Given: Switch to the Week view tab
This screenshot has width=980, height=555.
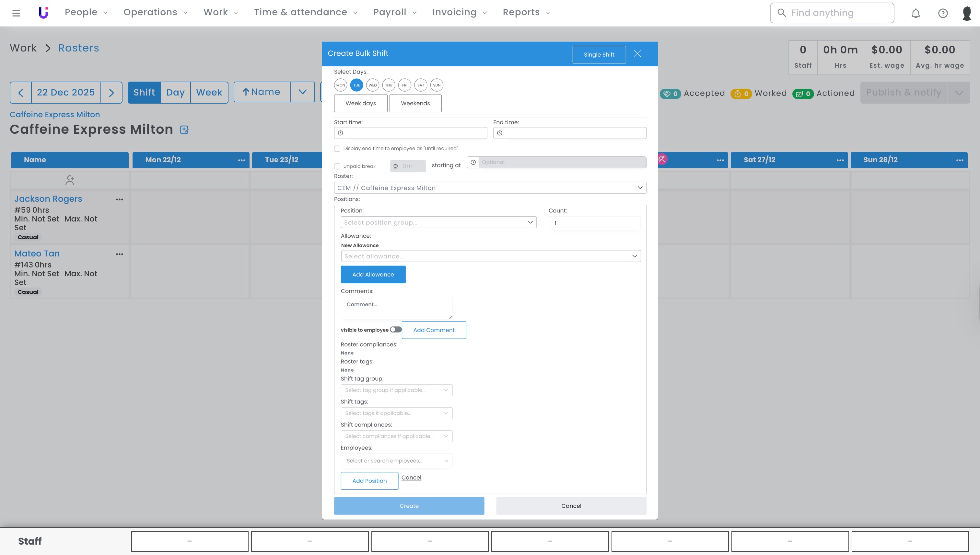Looking at the screenshot, I should (x=209, y=93).
